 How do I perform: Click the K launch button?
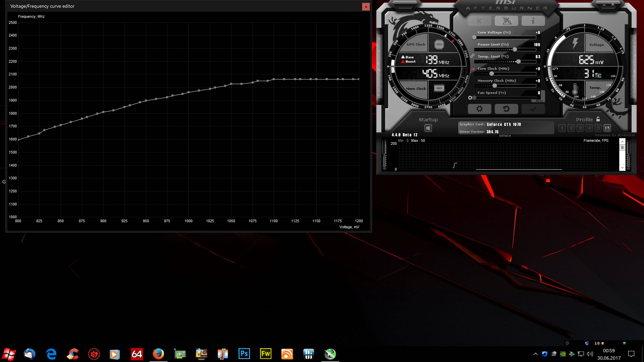[479, 21]
